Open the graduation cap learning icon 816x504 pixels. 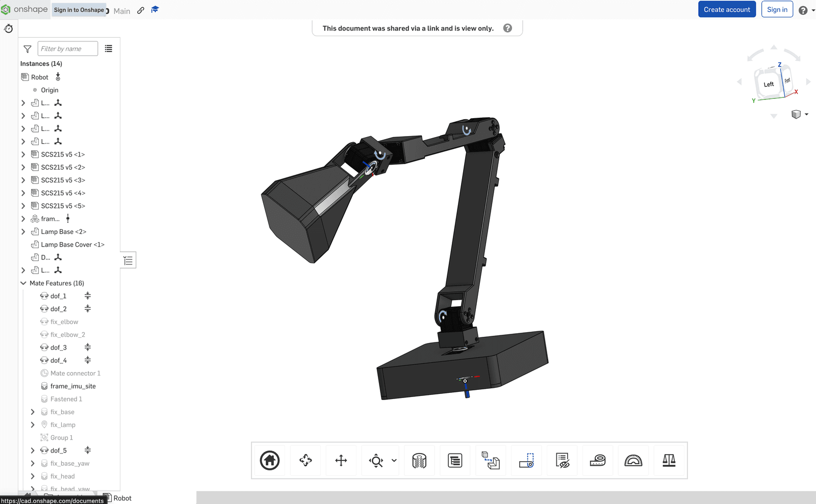155,10
